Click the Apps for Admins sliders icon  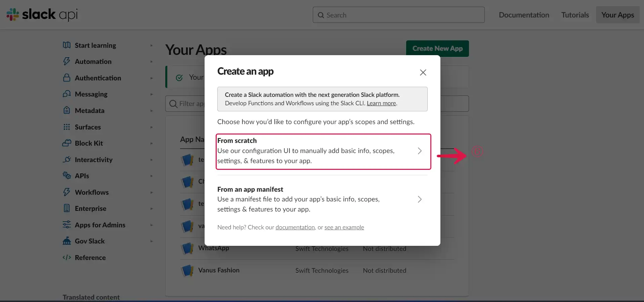[x=67, y=225]
